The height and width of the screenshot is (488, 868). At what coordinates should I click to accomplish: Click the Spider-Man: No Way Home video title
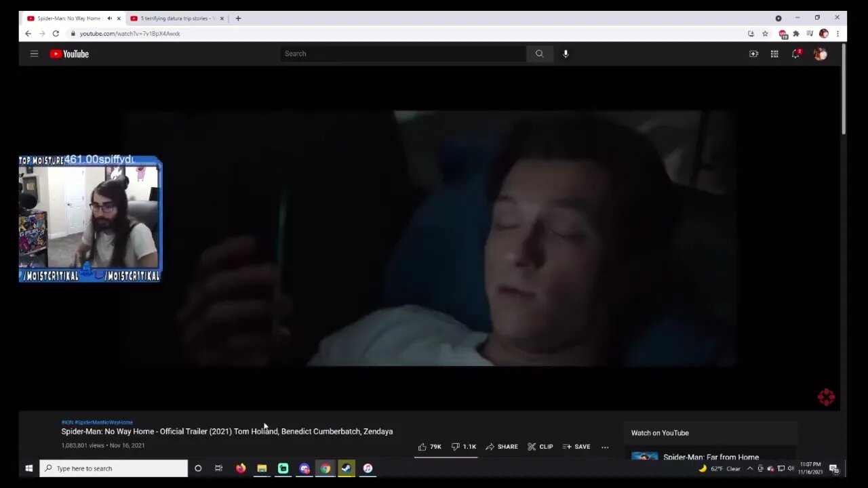227,431
